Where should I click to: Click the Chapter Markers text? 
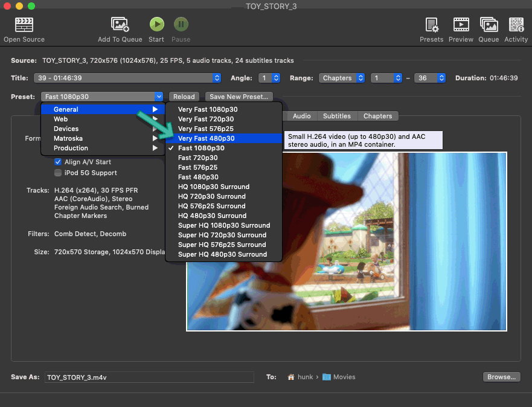coord(81,216)
